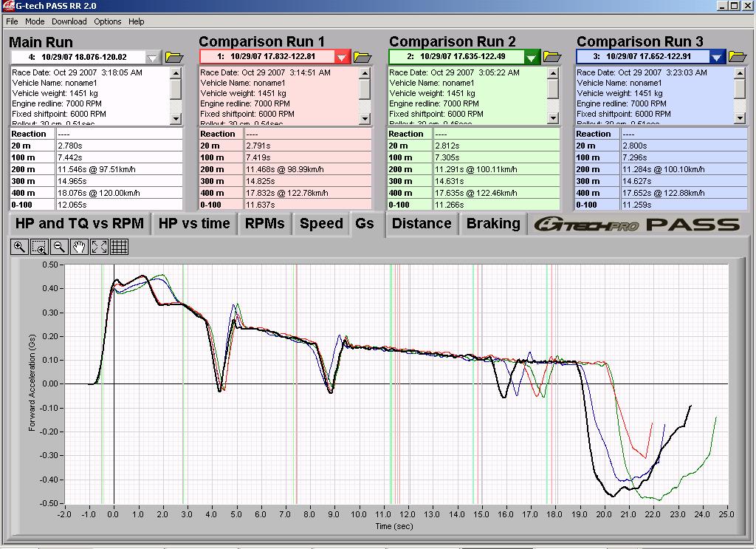Image resolution: width=756 pixels, height=549 pixels.
Task: Click the fit-to-window arrows icon
Action: coord(100,247)
